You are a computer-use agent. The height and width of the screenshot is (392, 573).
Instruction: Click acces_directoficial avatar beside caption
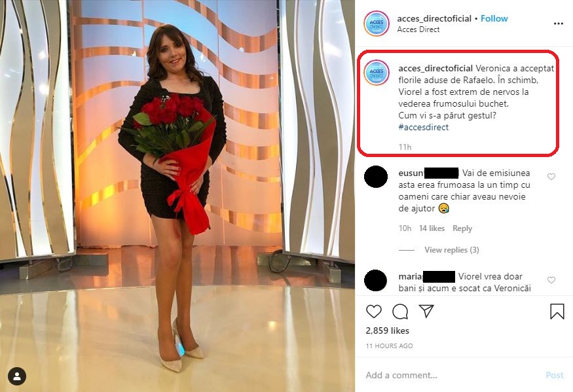(377, 73)
